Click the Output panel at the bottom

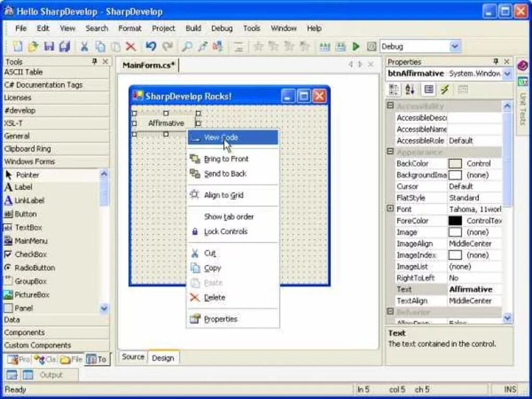click(52, 374)
